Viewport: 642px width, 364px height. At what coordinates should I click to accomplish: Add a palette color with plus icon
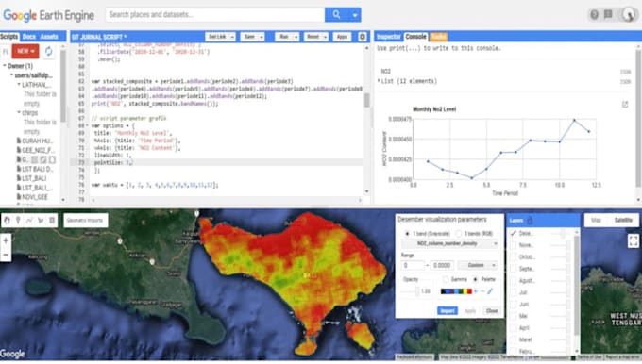476,291
